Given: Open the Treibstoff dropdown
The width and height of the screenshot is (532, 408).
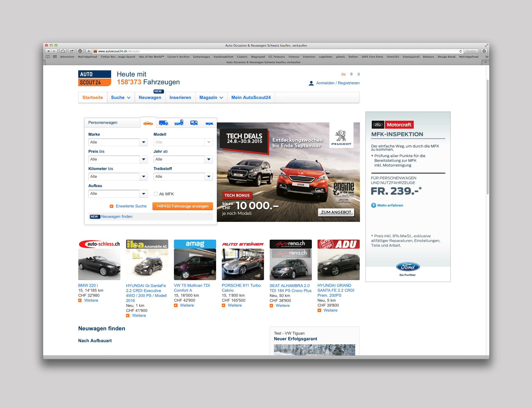Looking at the screenshot, I should (x=183, y=177).
